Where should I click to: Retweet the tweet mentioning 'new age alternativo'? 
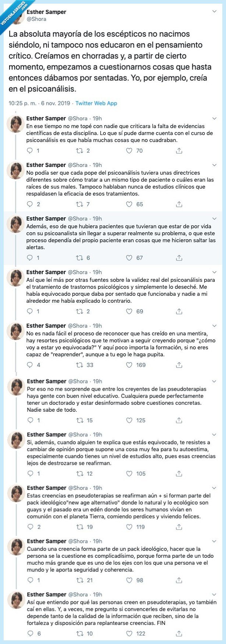79,527
